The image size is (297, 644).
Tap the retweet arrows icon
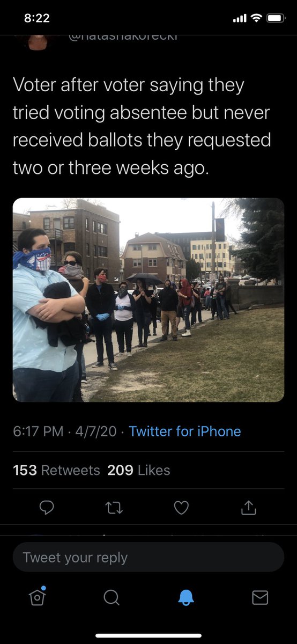pyautogui.click(x=115, y=508)
